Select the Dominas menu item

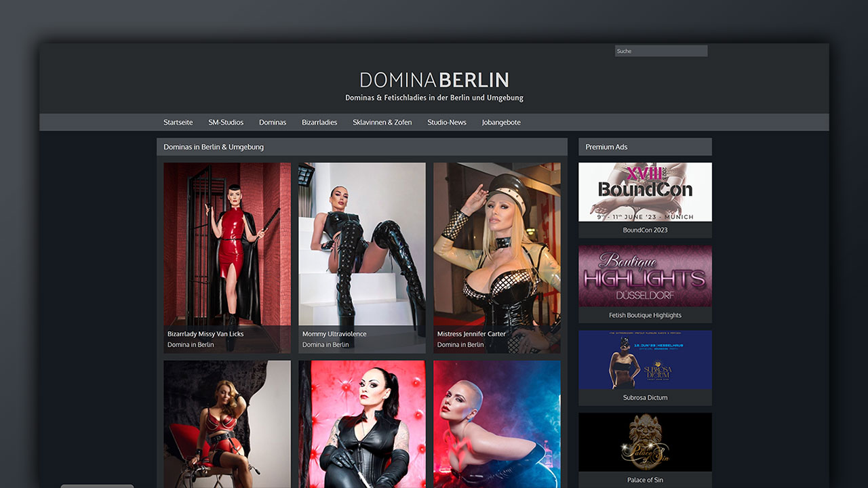point(273,122)
